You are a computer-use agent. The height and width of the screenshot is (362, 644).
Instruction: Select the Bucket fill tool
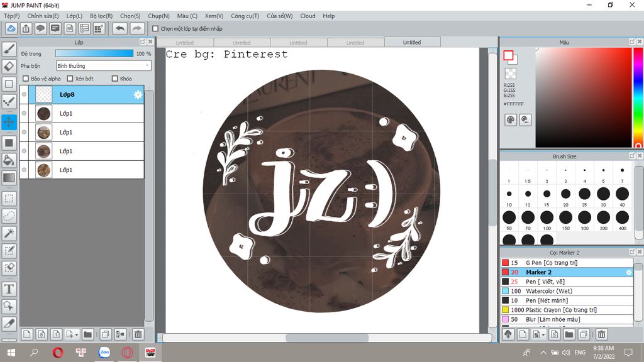[x=9, y=160]
